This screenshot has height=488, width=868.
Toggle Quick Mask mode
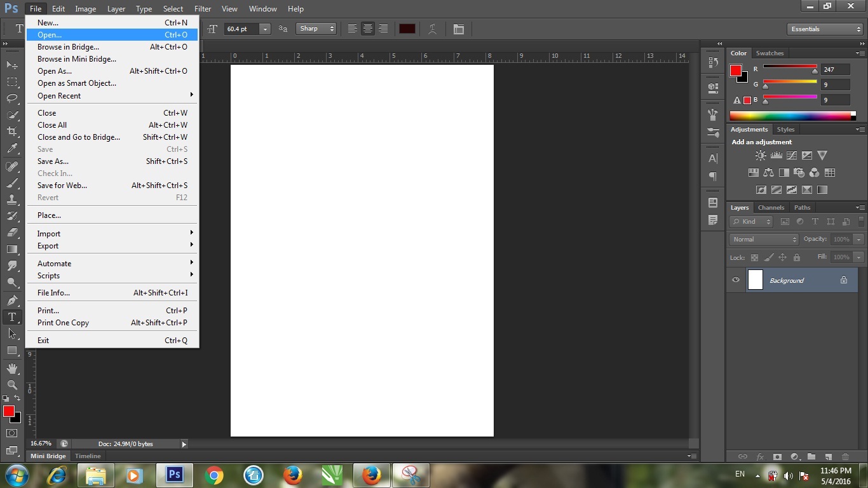click(11, 433)
